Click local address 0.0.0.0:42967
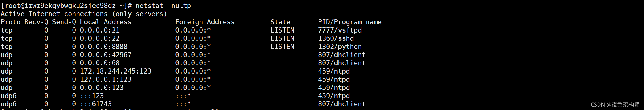Image resolution: width=644 pixels, height=110 pixels. tap(106, 55)
